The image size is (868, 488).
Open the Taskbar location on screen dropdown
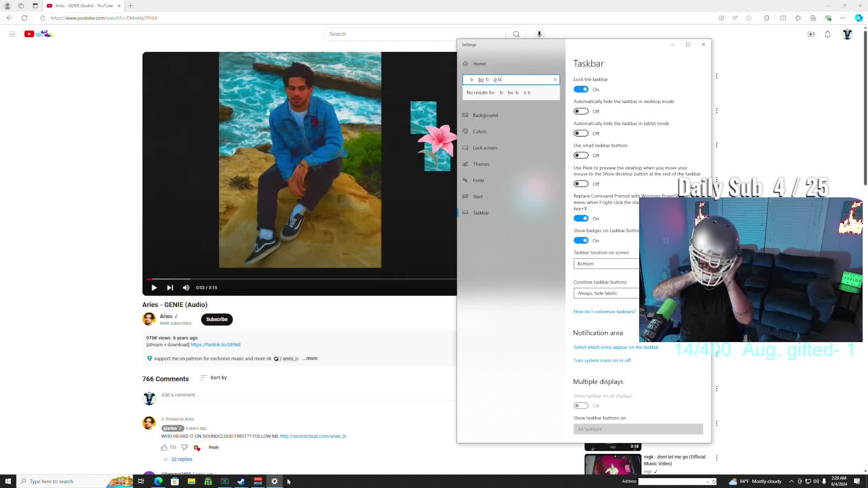click(606, 263)
